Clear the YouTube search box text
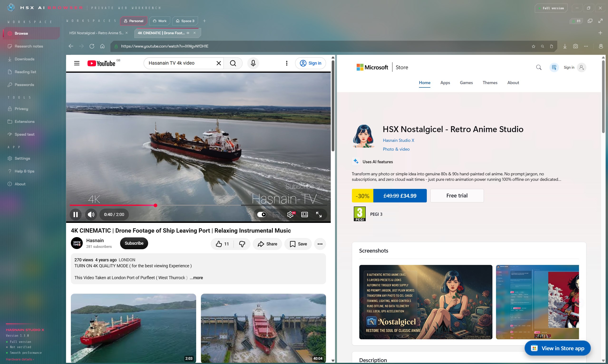608x364 pixels. [219, 63]
